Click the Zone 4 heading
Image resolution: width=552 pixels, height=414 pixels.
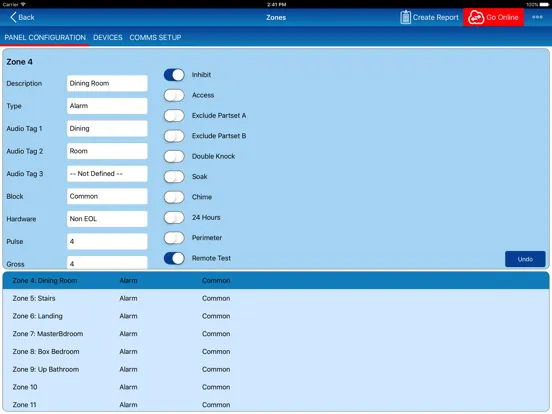(19, 62)
